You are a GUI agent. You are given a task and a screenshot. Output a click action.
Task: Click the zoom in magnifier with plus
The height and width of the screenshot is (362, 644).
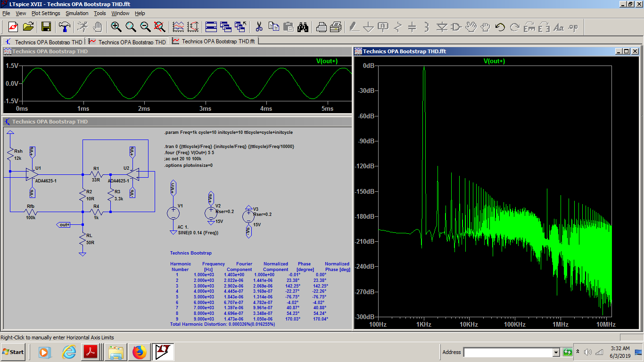[116, 27]
